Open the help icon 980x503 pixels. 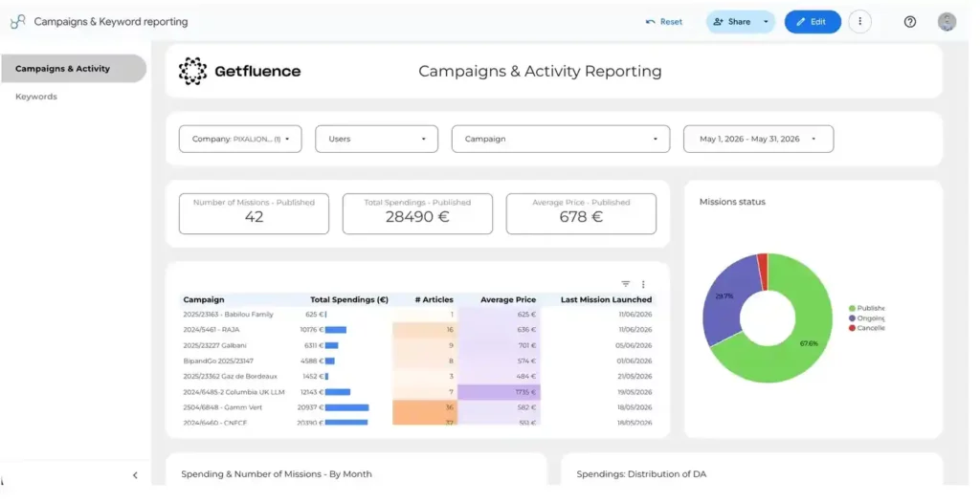[x=910, y=22]
